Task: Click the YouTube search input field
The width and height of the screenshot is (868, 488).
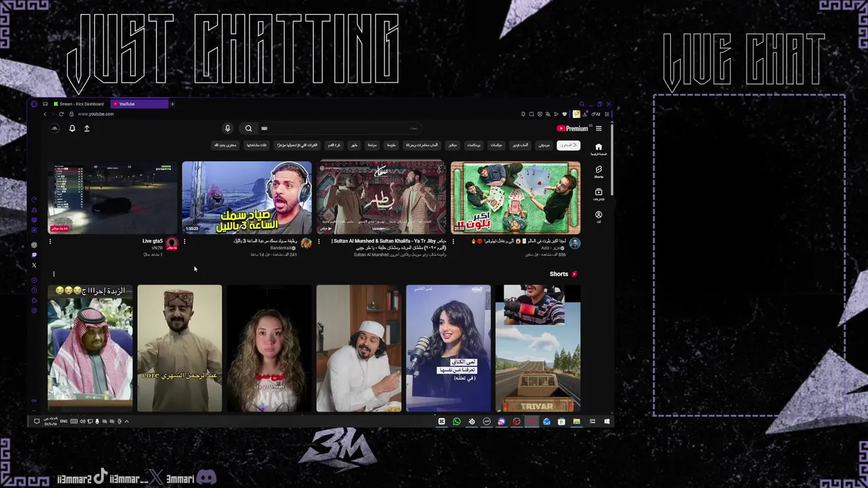Action: [x=339, y=128]
